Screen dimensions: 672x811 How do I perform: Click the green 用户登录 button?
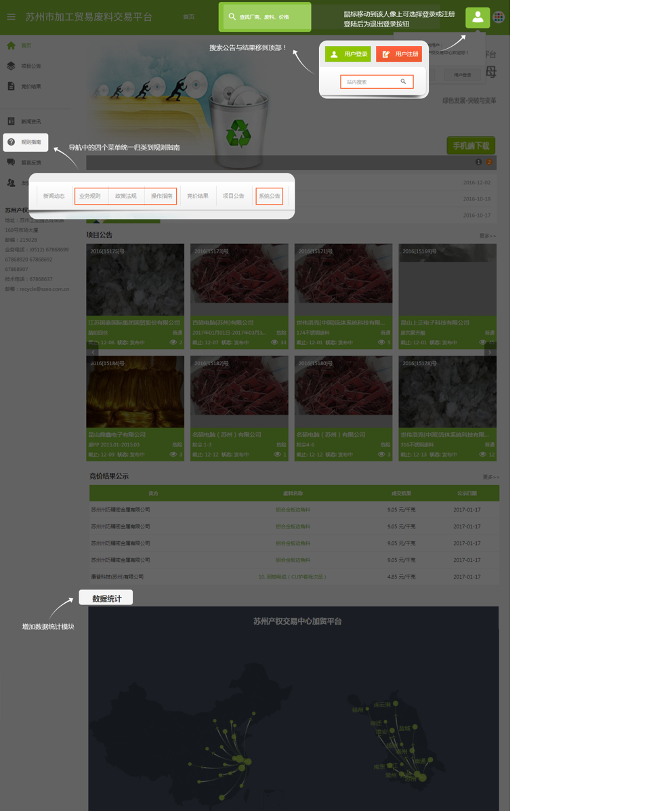[348, 54]
